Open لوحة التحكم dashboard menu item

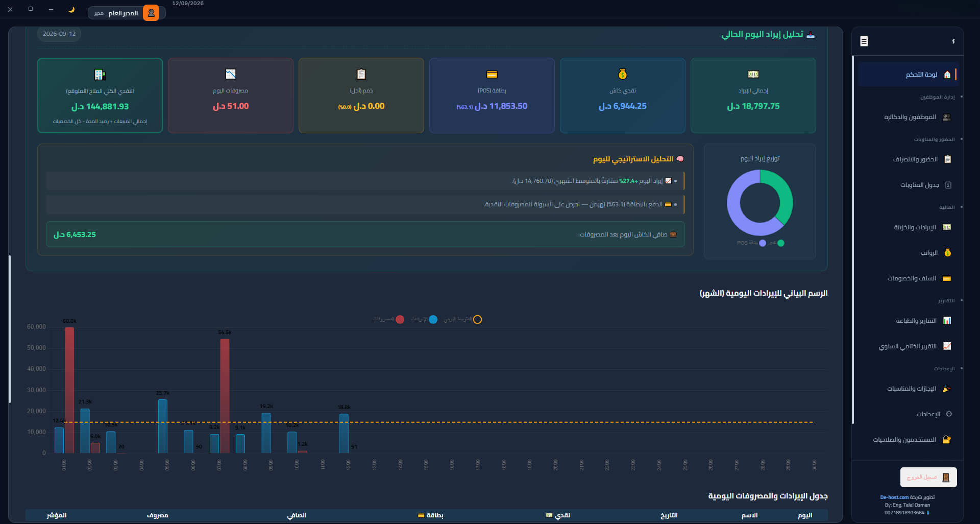[x=908, y=75]
